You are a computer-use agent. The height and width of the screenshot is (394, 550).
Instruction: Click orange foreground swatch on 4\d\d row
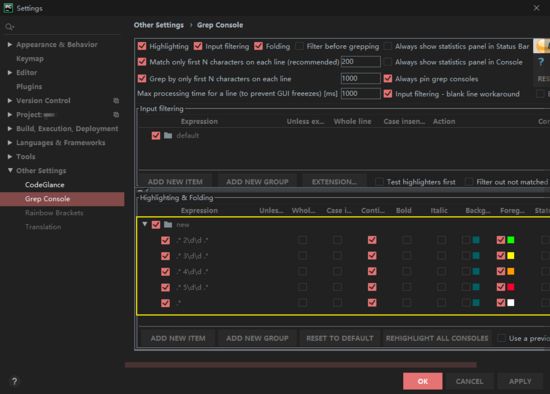click(x=511, y=271)
